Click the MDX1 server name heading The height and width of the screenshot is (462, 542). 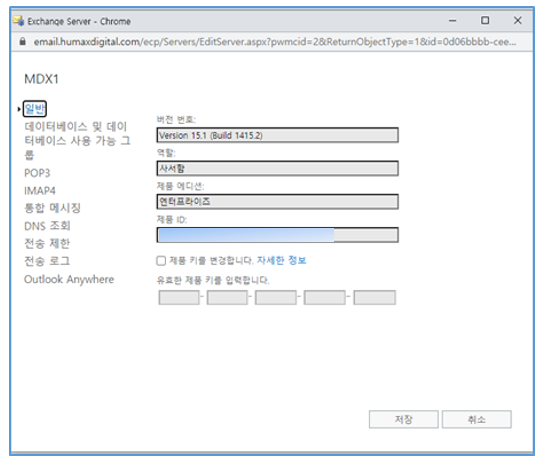point(41,79)
